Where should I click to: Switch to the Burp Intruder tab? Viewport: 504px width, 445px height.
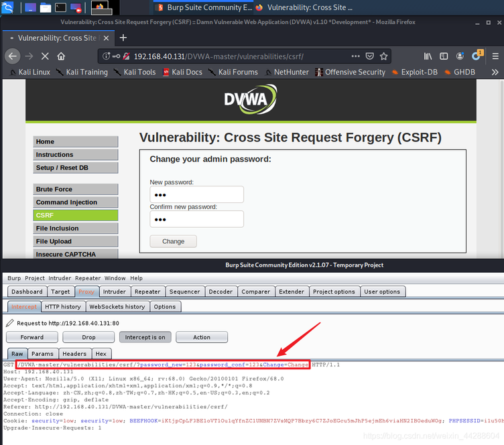click(x=115, y=292)
